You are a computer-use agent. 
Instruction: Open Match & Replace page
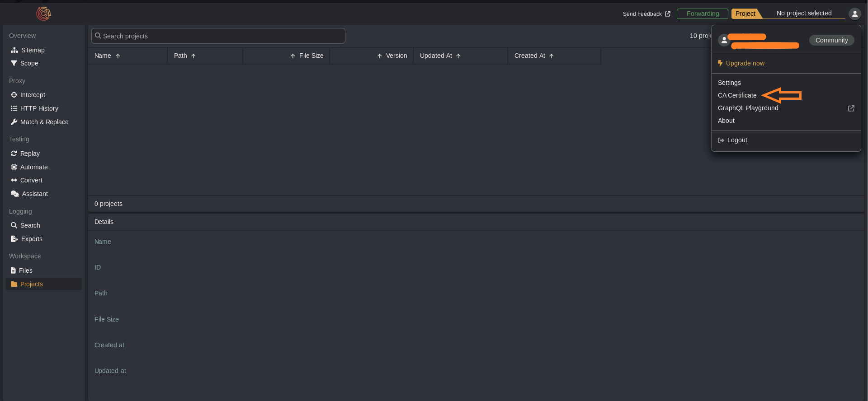click(x=44, y=122)
